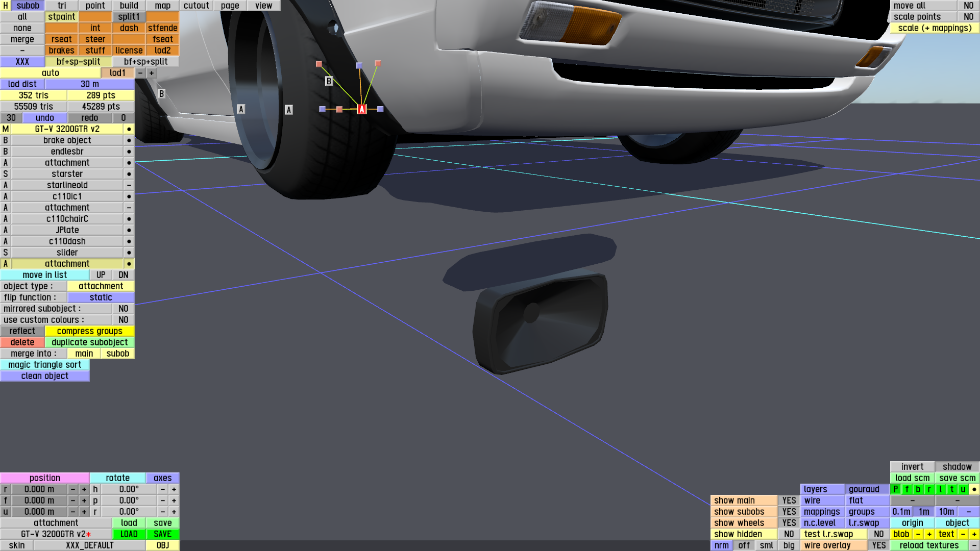Select the orange brakes colour group

61,51
